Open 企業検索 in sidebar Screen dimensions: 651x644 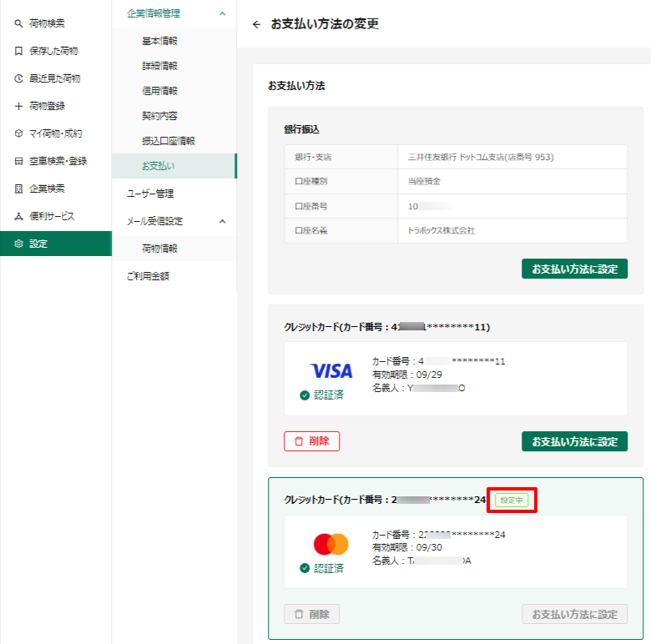click(x=56, y=189)
